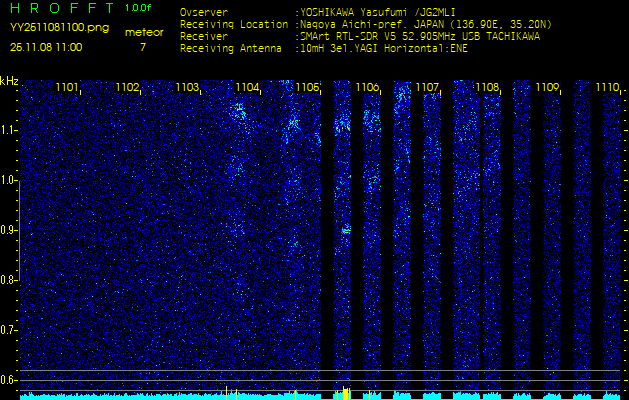Select the Nagoya Aichi-pref. JAPAN location text
The height and width of the screenshot is (400, 629).
coord(424,24)
